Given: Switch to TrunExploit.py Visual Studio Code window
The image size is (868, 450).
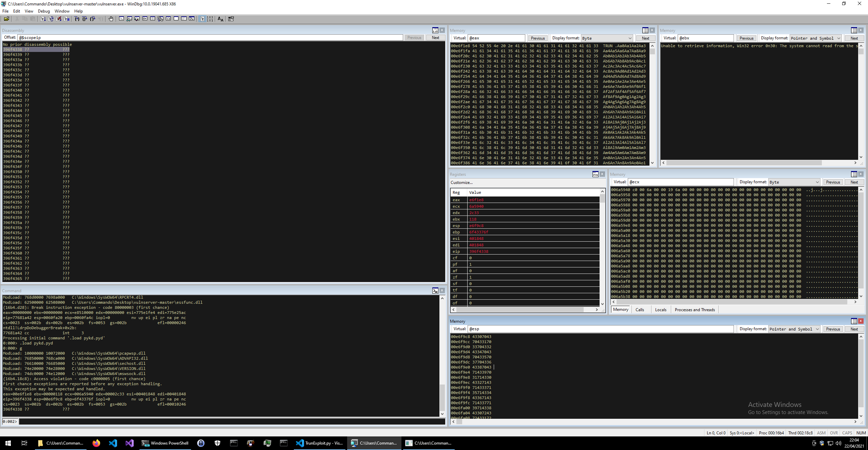Looking at the screenshot, I should point(319,443).
